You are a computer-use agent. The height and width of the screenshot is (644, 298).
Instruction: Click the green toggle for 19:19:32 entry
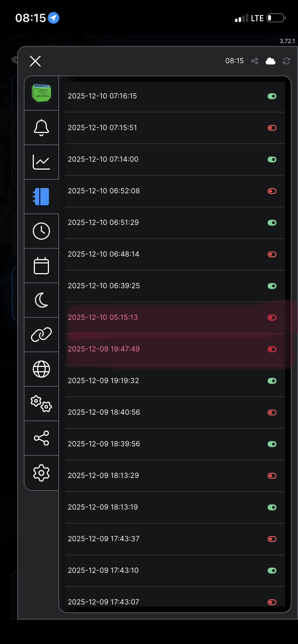click(272, 381)
